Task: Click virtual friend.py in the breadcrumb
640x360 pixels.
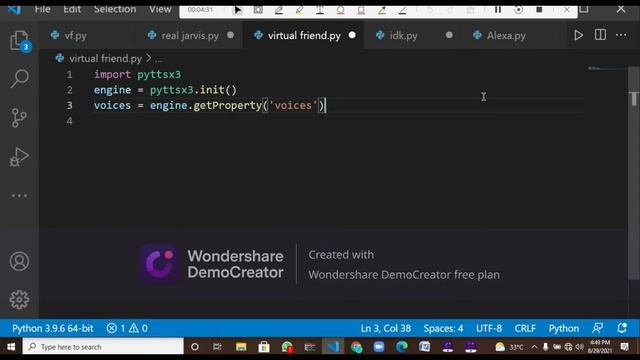Action: pyautogui.click(x=105, y=58)
